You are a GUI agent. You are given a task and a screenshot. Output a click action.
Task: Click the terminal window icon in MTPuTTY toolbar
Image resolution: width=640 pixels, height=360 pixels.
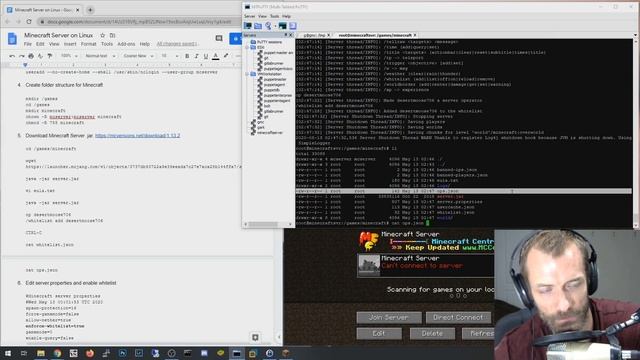click(282, 26)
